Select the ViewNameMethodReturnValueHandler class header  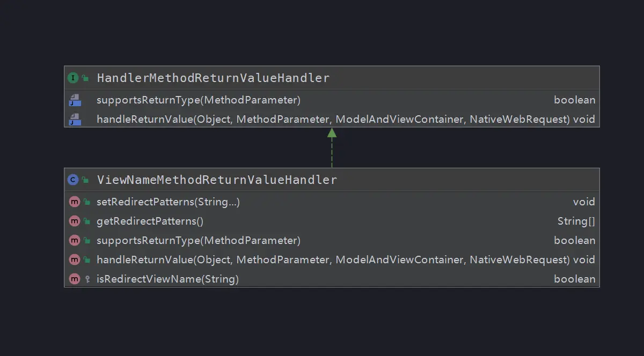tap(216, 180)
